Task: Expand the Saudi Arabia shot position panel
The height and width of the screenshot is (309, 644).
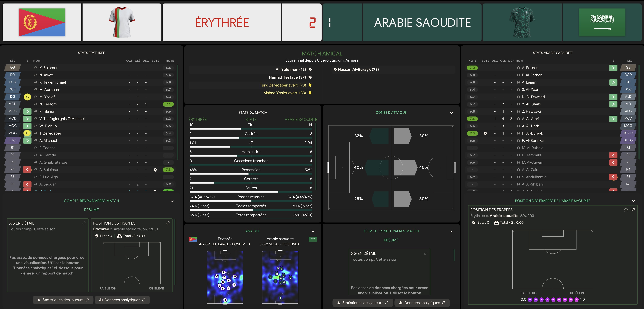Action: tap(633, 210)
